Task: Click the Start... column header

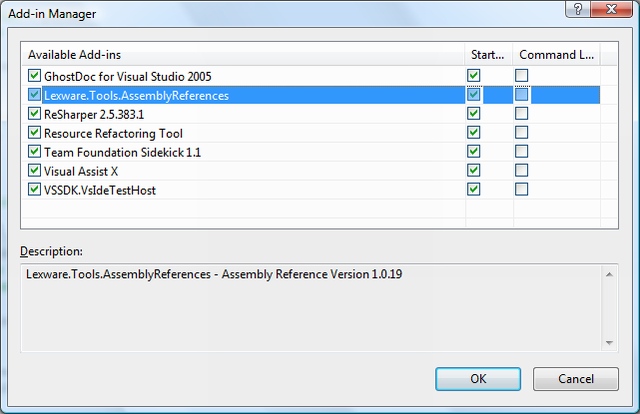Action: click(x=489, y=54)
